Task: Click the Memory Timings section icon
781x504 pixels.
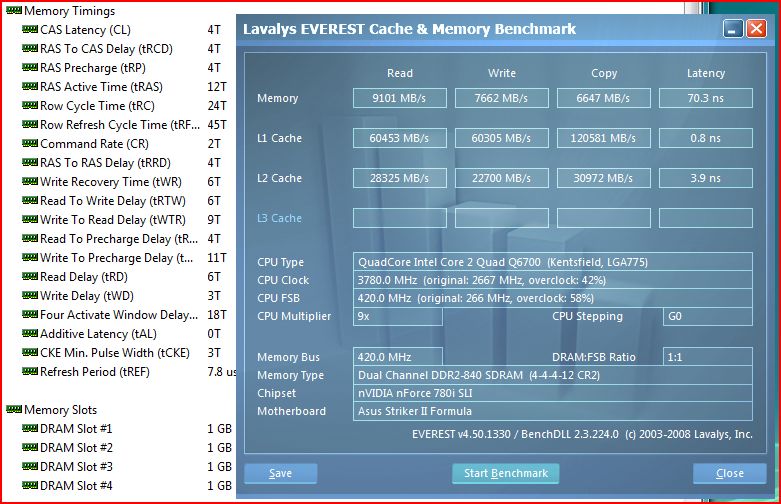Action: (14, 10)
